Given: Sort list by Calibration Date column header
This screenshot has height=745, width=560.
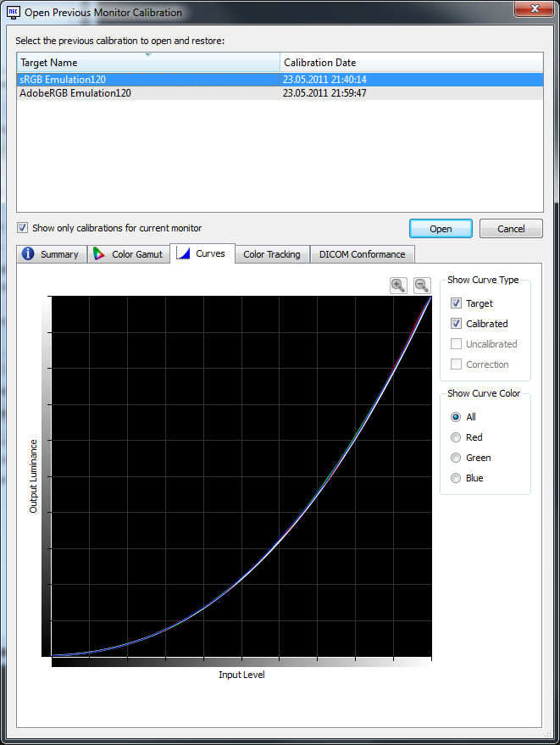Looking at the screenshot, I should click(x=411, y=63).
